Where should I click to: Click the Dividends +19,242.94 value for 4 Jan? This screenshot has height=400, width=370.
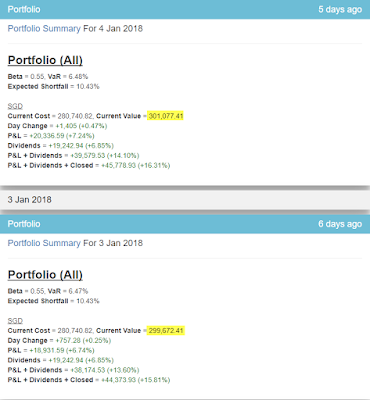tap(81, 146)
